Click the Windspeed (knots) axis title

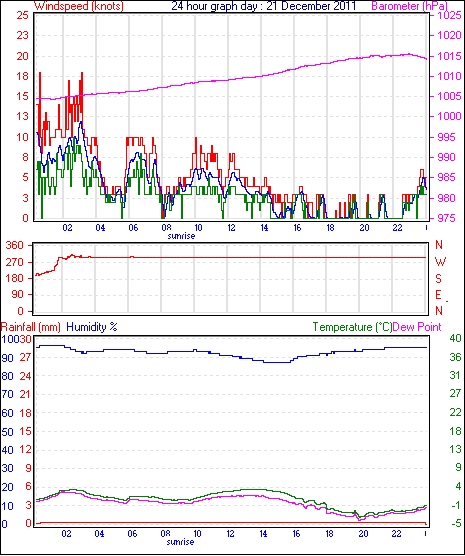point(79,6)
